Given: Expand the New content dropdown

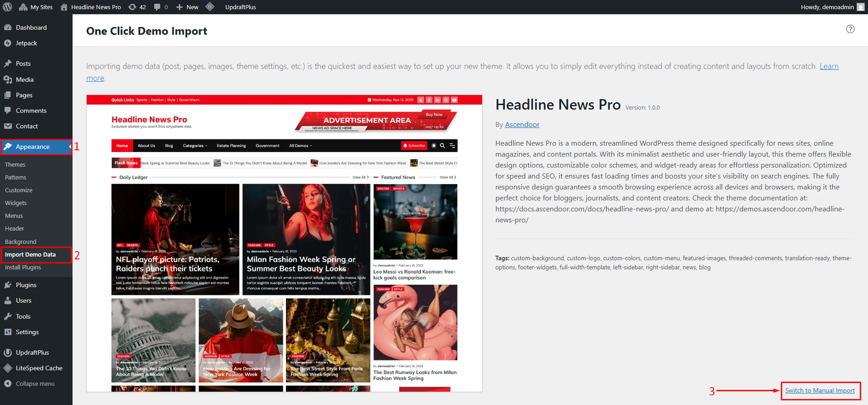Looking at the screenshot, I should (x=188, y=7).
